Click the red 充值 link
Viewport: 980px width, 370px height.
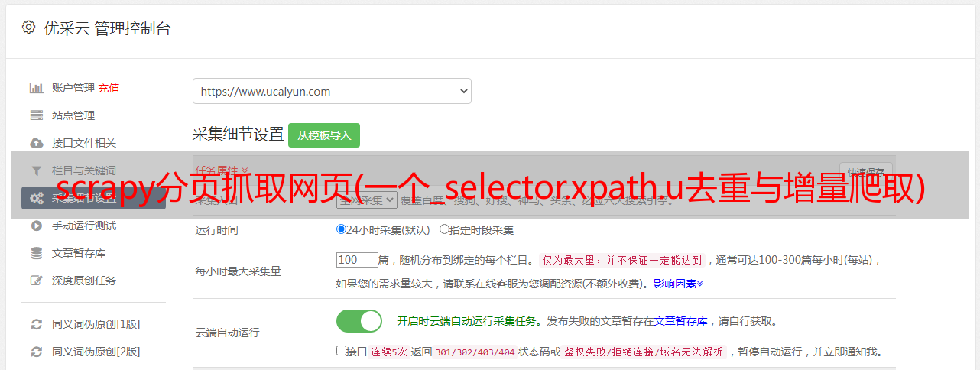click(109, 88)
